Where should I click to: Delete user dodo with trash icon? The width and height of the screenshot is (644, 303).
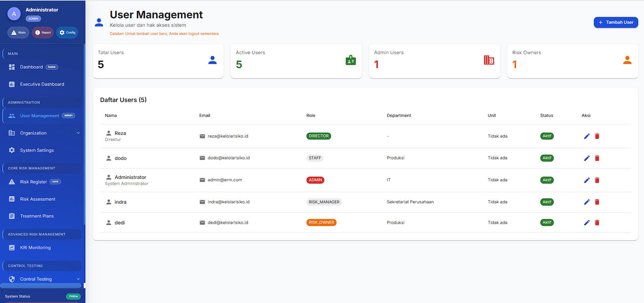(597, 158)
